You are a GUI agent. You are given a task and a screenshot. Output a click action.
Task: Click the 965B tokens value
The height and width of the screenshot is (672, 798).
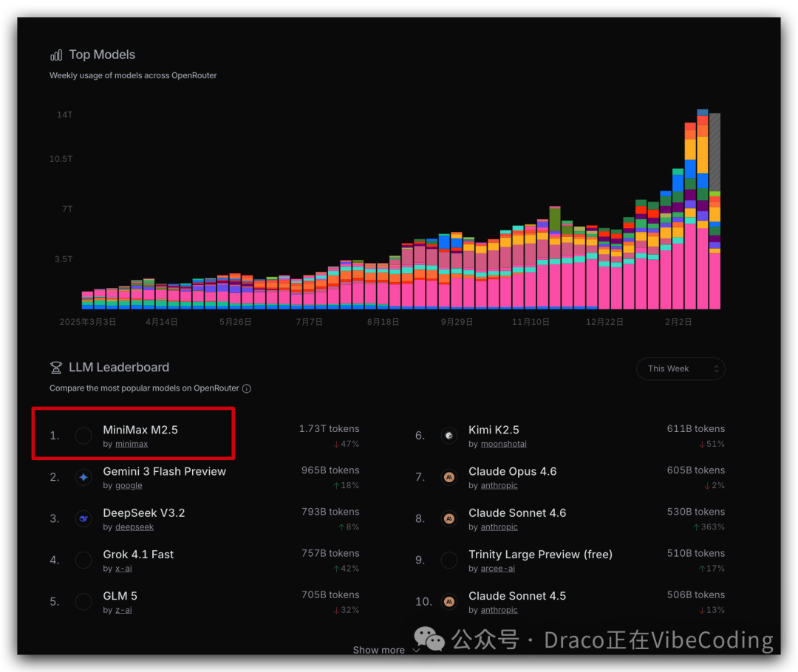pyautogui.click(x=330, y=470)
